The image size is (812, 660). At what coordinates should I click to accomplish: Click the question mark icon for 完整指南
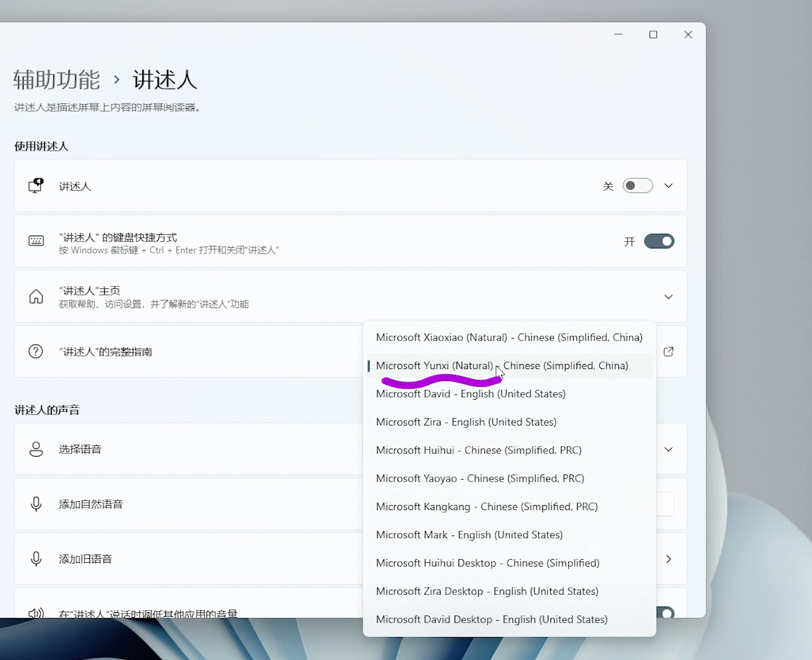pos(36,351)
